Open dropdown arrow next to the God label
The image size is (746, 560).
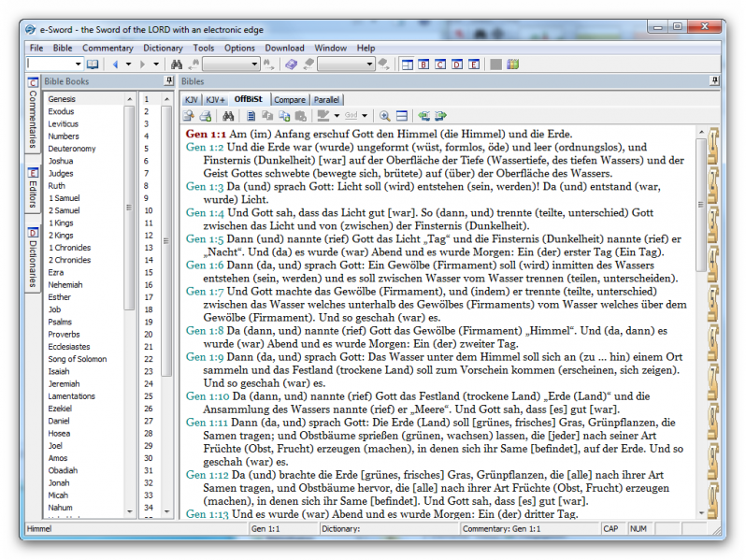click(366, 116)
